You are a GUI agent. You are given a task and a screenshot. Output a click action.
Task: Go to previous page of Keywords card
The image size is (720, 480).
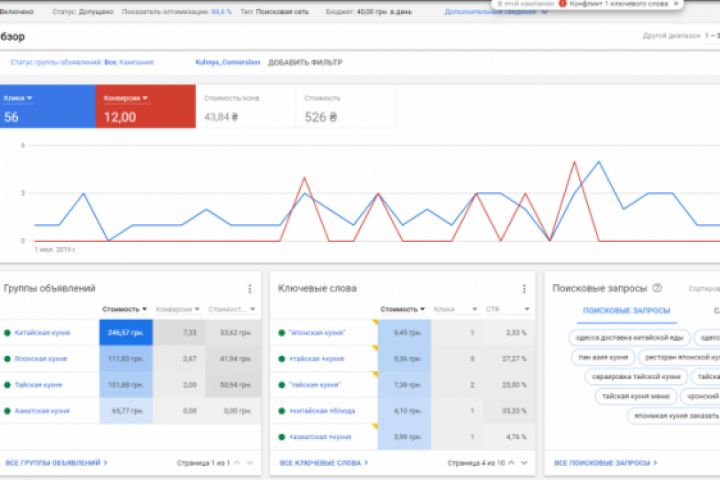click(512, 463)
